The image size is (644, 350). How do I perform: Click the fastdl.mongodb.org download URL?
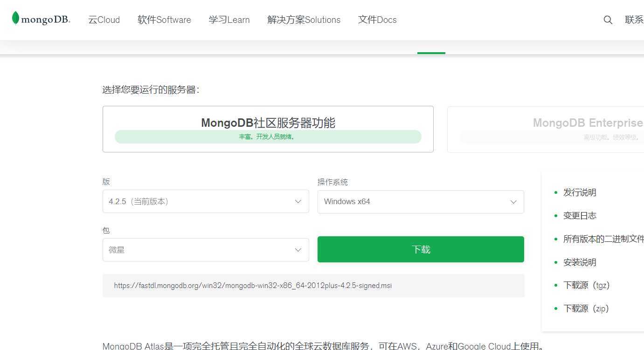point(253,285)
